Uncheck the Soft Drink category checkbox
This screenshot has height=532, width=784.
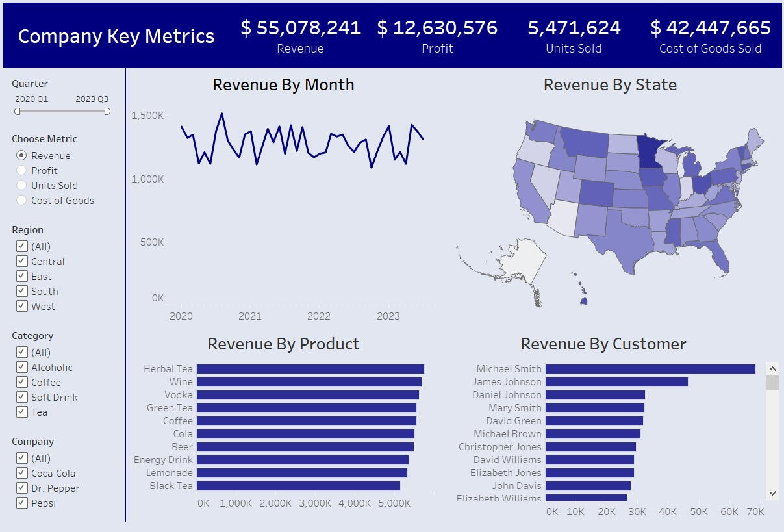point(22,397)
